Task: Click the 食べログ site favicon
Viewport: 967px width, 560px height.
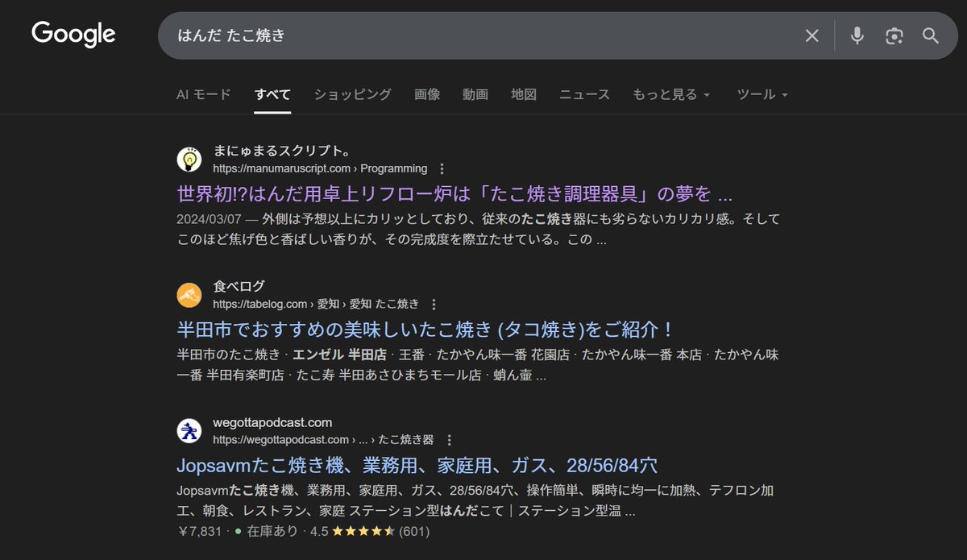Action: coord(189,294)
